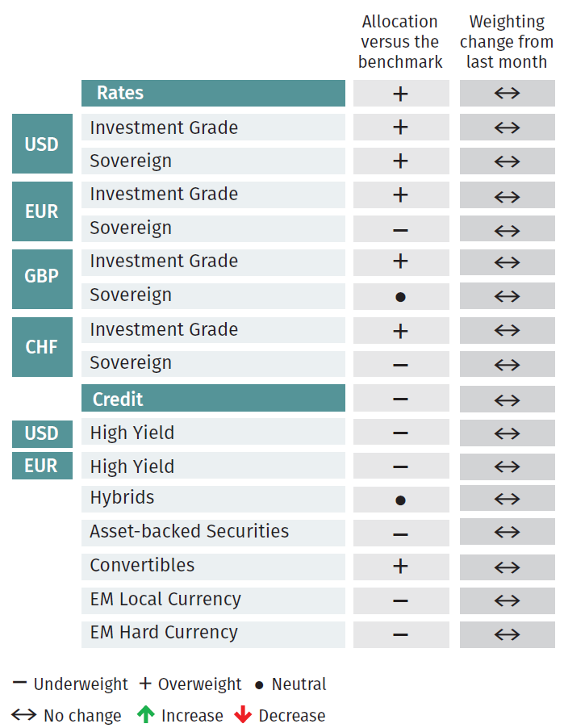Click the Hybrids neutral dot icon

click(x=400, y=500)
